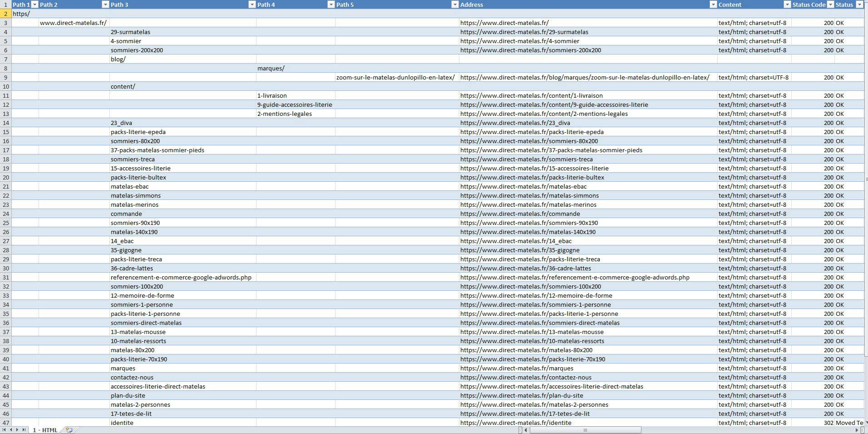Select address ending '/17-tetes-de-lit'

[x=588, y=414]
